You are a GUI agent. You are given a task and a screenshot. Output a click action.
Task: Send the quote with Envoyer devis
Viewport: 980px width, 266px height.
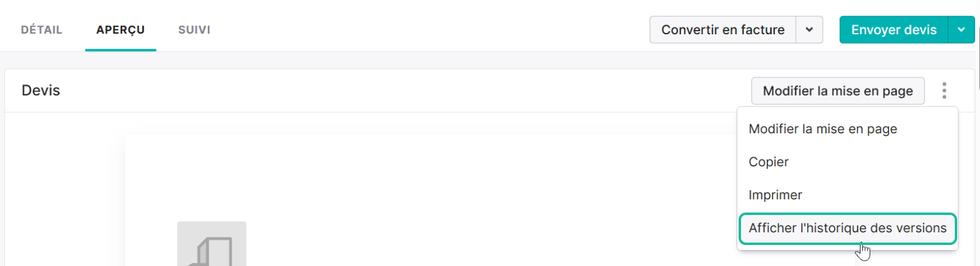point(894,30)
